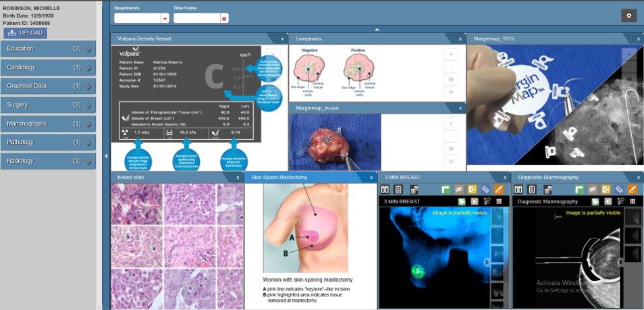Click the linked series icon in Diagnostic Mammography
644x310 pixels.
click(548, 190)
